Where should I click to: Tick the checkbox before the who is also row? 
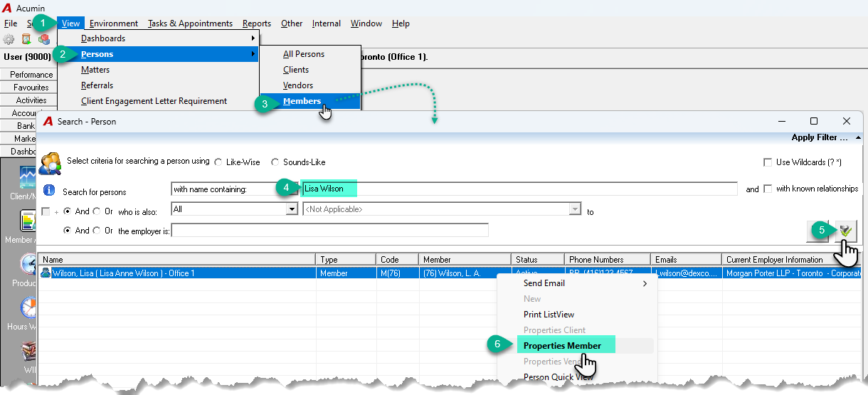point(46,211)
